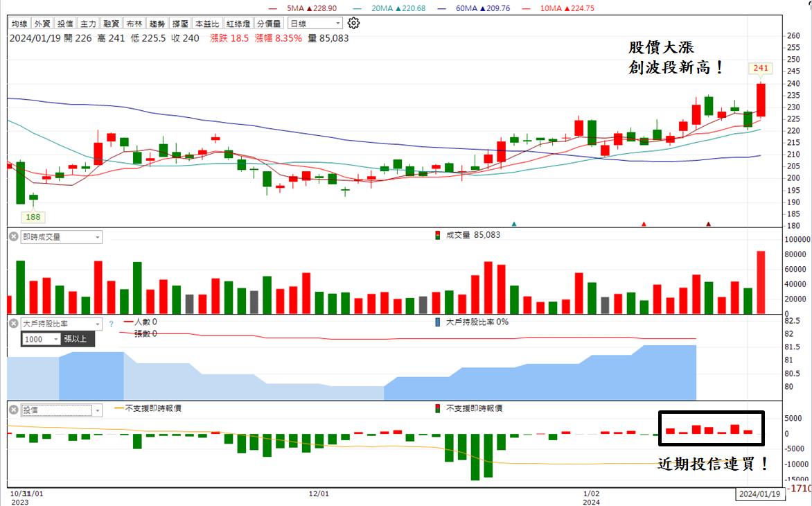812x506 pixels.
Task: Select the 主力 main force tab
Action: [x=89, y=24]
